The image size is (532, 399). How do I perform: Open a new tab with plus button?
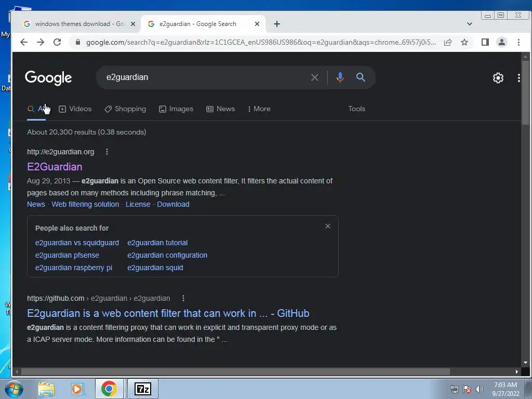point(277,24)
